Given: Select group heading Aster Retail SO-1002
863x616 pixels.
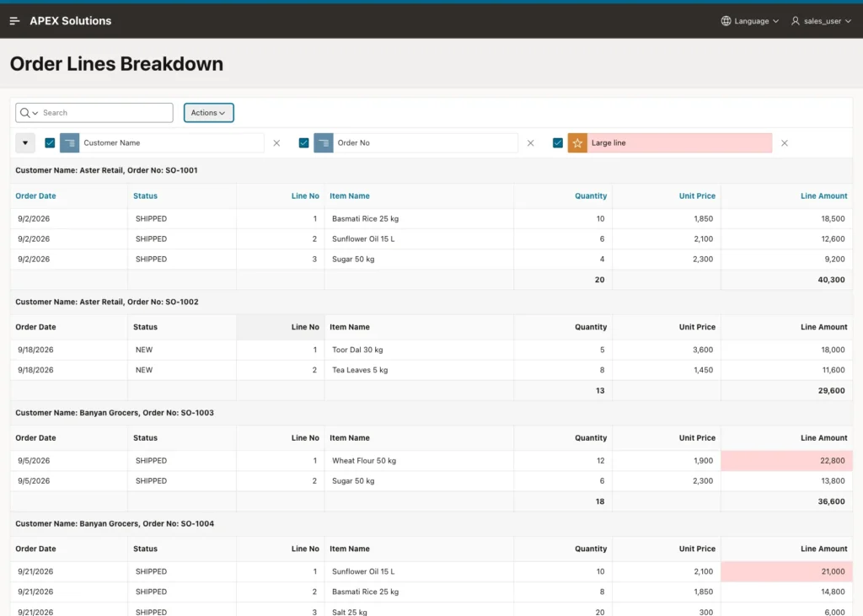Looking at the screenshot, I should (x=107, y=303).
